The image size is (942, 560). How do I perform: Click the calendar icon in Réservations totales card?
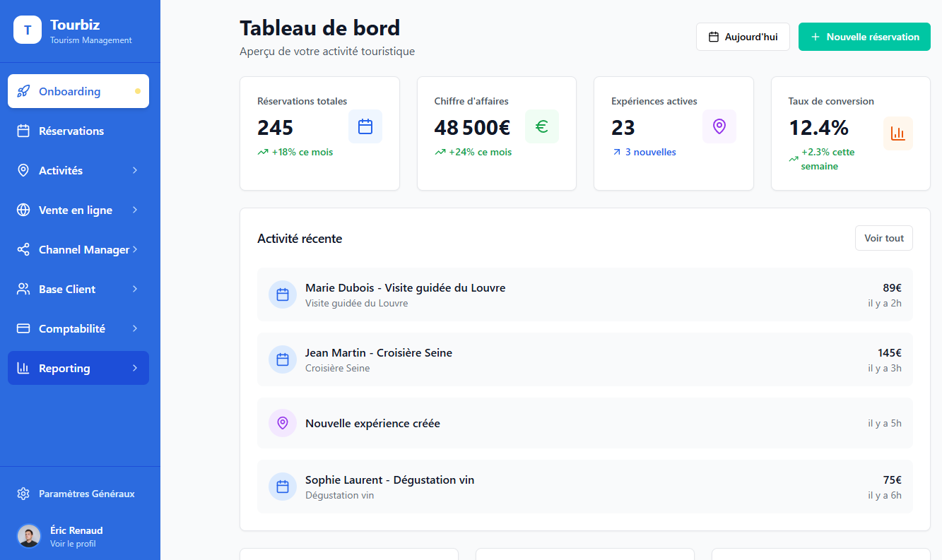pos(365,126)
